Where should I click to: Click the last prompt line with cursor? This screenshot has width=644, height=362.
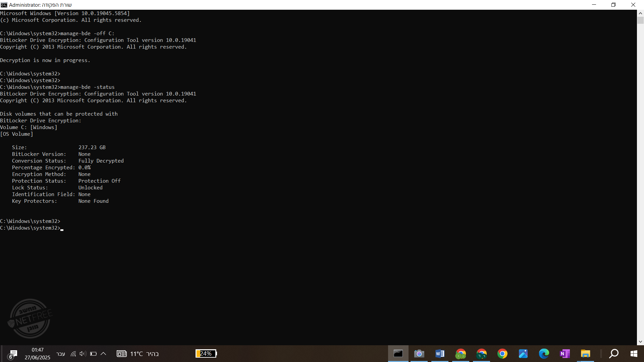[32, 228]
